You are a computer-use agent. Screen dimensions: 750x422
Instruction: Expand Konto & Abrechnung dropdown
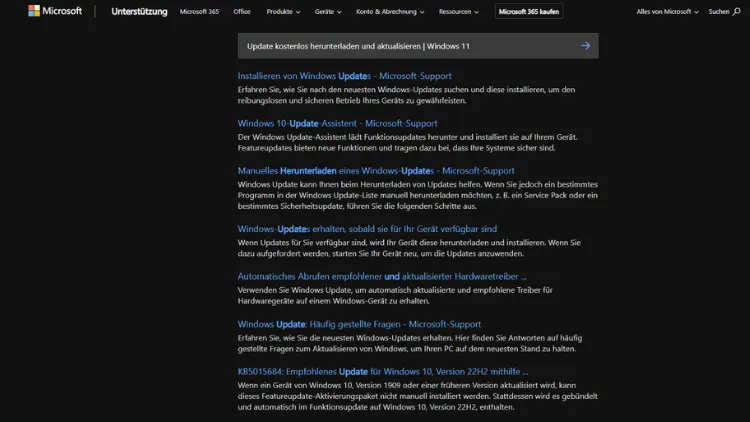(x=390, y=11)
